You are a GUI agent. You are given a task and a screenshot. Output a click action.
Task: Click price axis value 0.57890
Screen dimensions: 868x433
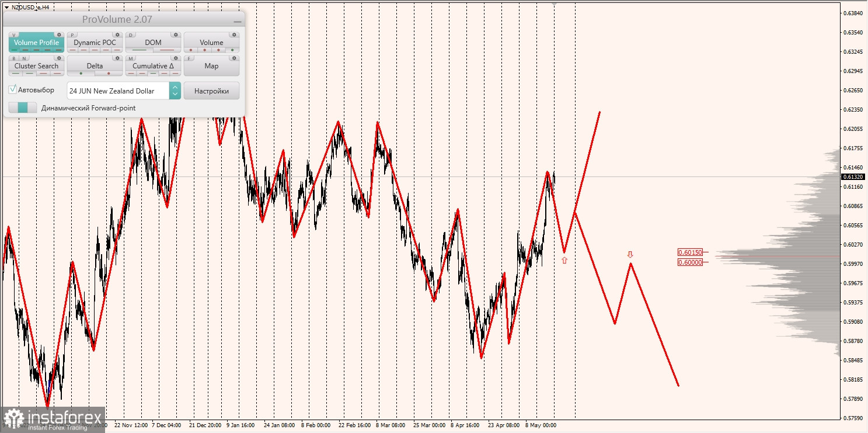coord(854,399)
